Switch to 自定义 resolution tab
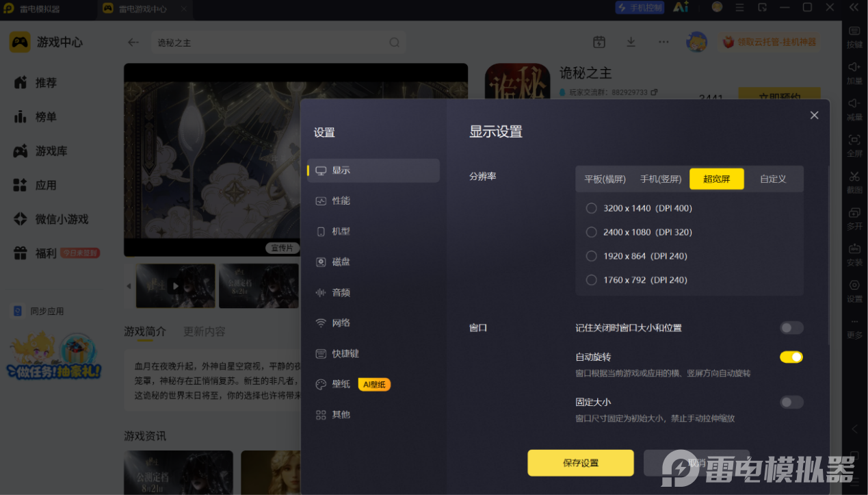The height and width of the screenshot is (495, 868). (x=773, y=179)
